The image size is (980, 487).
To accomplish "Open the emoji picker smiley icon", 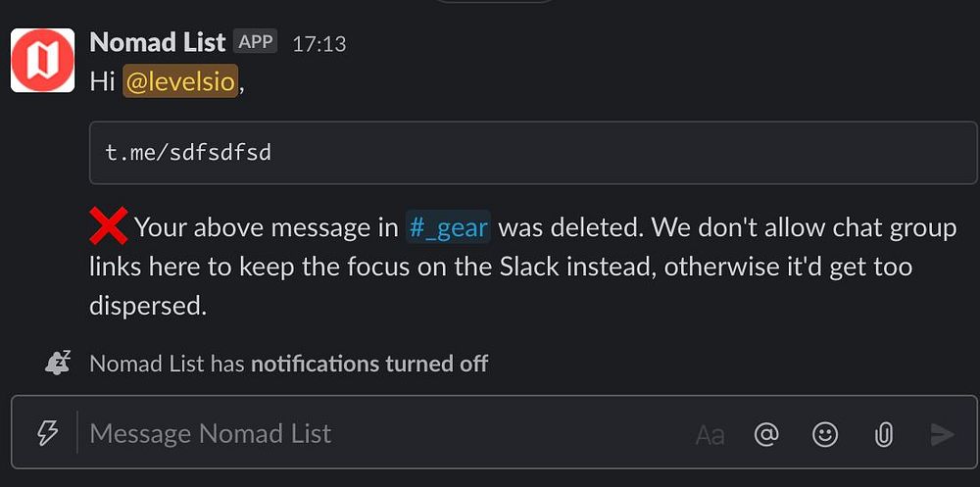I will coord(825,434).
